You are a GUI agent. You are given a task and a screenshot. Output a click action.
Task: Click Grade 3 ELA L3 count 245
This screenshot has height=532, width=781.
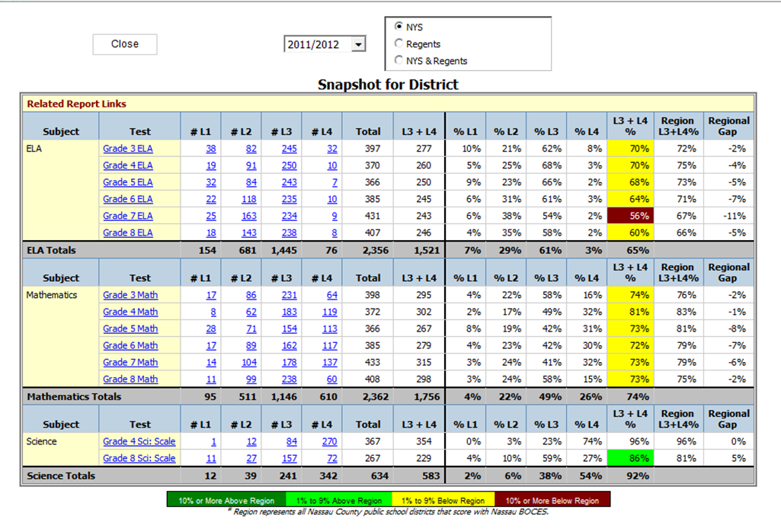pyautogui.click(x=290, y=149)
